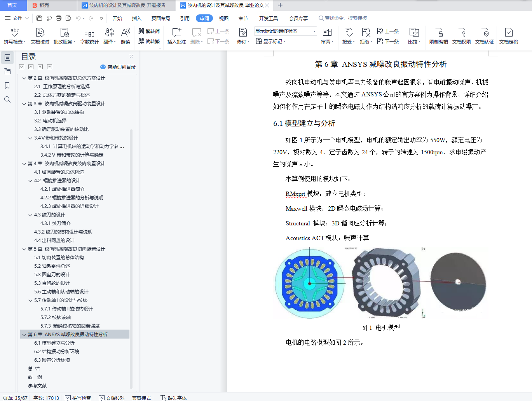Open the 引用 ribbon tab
The image size is (532, 401).
185,18
